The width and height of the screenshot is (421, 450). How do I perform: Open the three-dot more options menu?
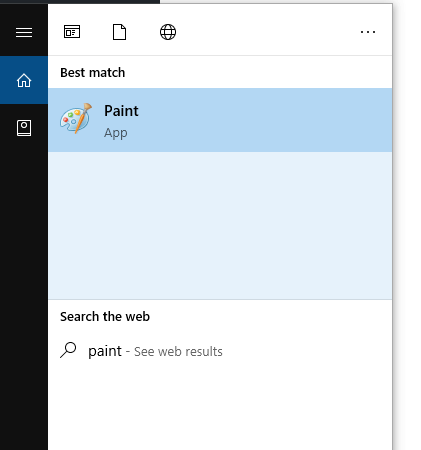pyautogui.click(x=368, y=32)
